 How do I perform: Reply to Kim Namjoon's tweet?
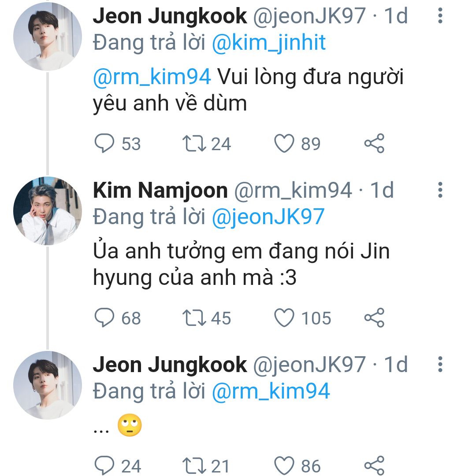pyautogui.click(x=104, y=318)
